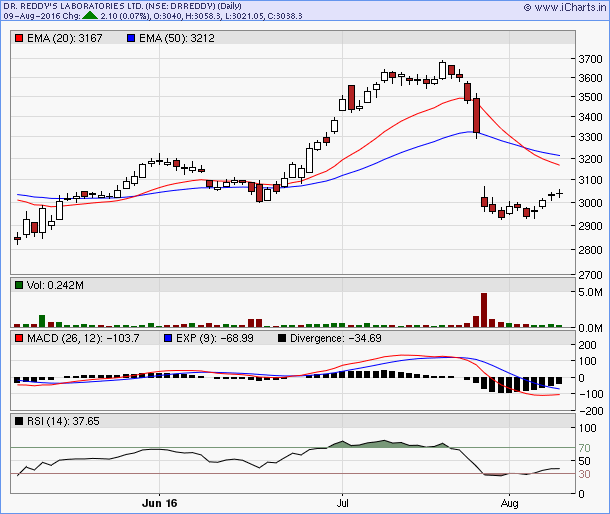Click the black RSI (14) swatch
610x514 pixels.
coord(19,421)
